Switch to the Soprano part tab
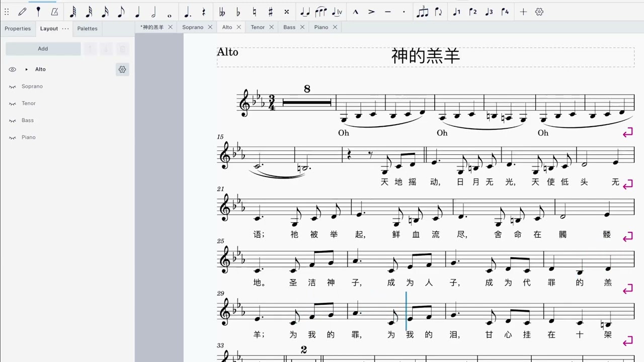Viewport: 644px width, 362px height. pos(193,27)
